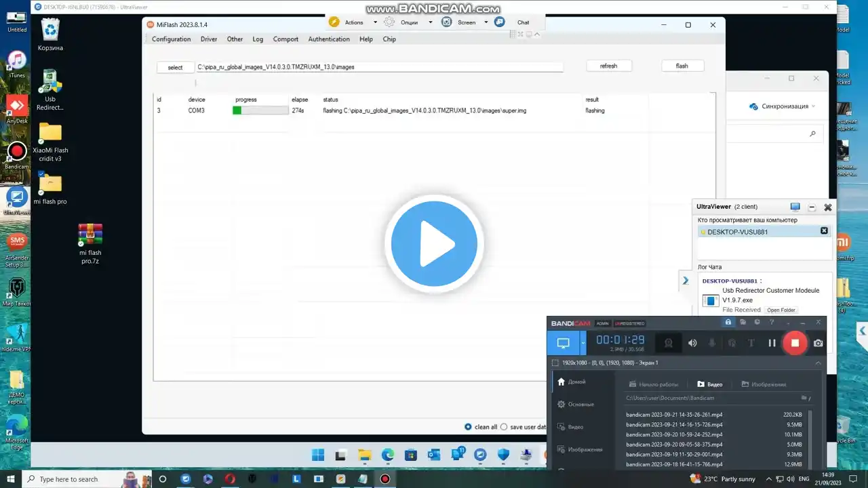This screenshot has height=488, width=868.
Task: Click the UltraViewer Опции gear icon
Action: click(x=389, y=22)
